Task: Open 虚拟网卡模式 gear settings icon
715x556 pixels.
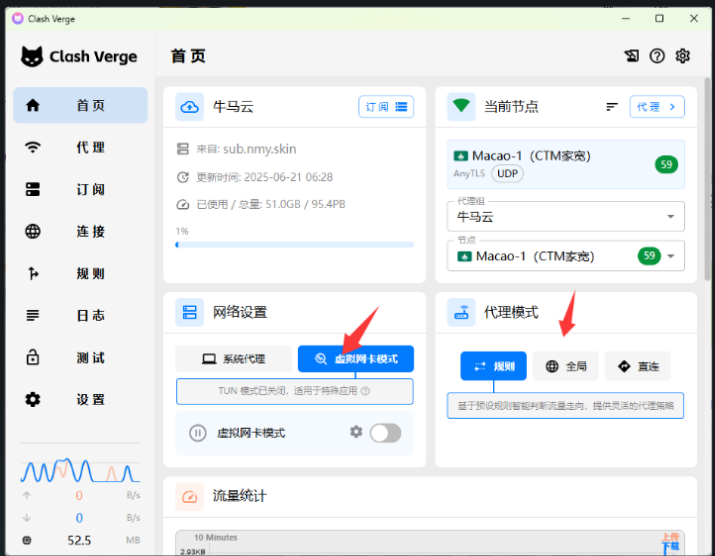Action: click(x=356, y=432)
